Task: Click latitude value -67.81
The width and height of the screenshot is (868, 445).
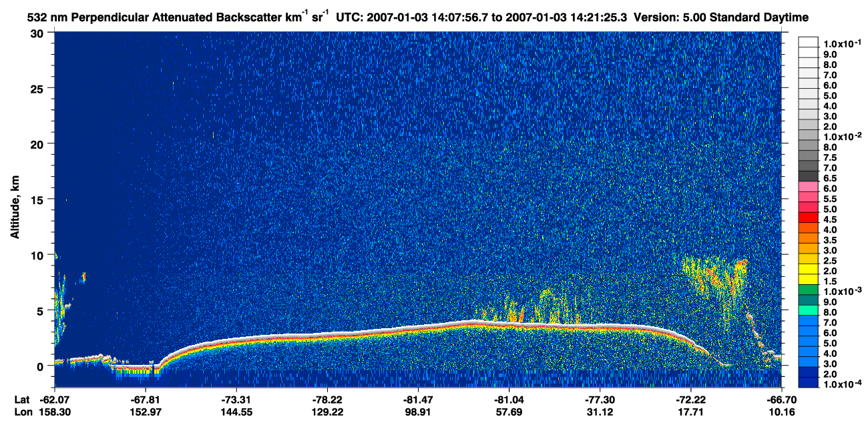Action: click(146, 400)
